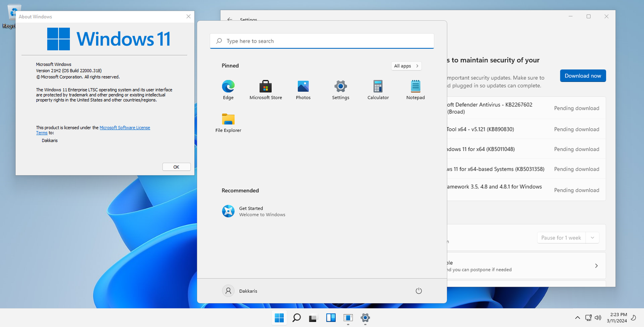Click OK in About Windows dialog

176,167
